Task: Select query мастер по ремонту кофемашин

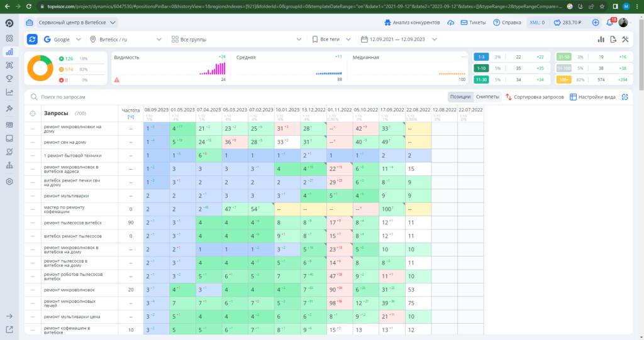Action: pyautogui.click(x=64, y=209)
